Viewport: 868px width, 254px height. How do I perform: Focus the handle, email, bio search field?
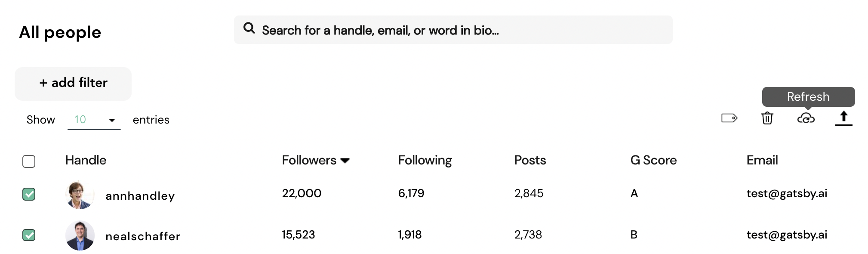[x=453, y=30]
